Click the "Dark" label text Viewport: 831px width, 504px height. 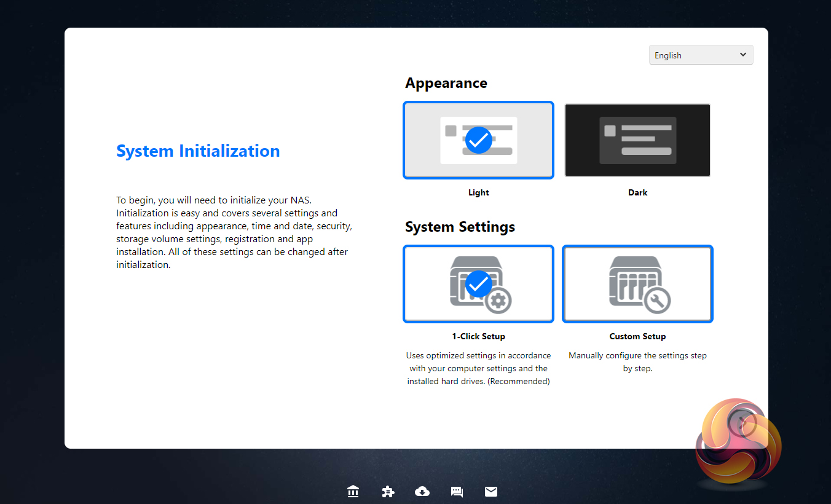(x=637, y=192)
